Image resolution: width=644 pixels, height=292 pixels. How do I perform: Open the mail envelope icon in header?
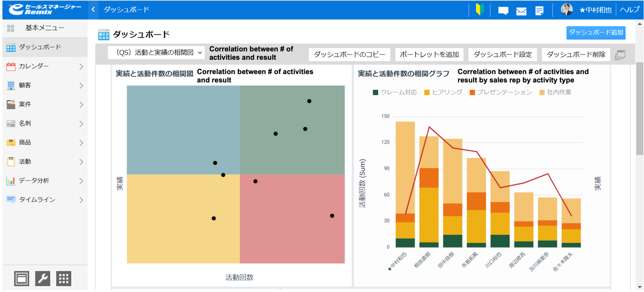tap(521, 10)
